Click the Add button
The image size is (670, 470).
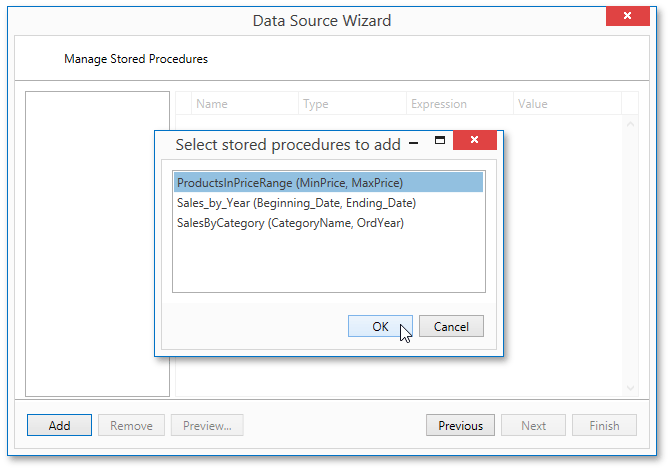pyautogui.click(x=60, y=426)
